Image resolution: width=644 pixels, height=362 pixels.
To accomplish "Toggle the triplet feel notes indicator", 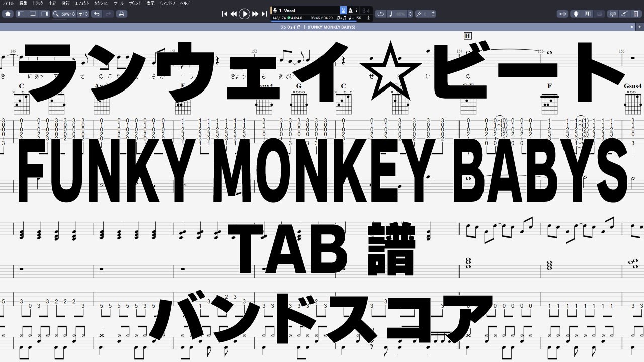I will [341, 18].
